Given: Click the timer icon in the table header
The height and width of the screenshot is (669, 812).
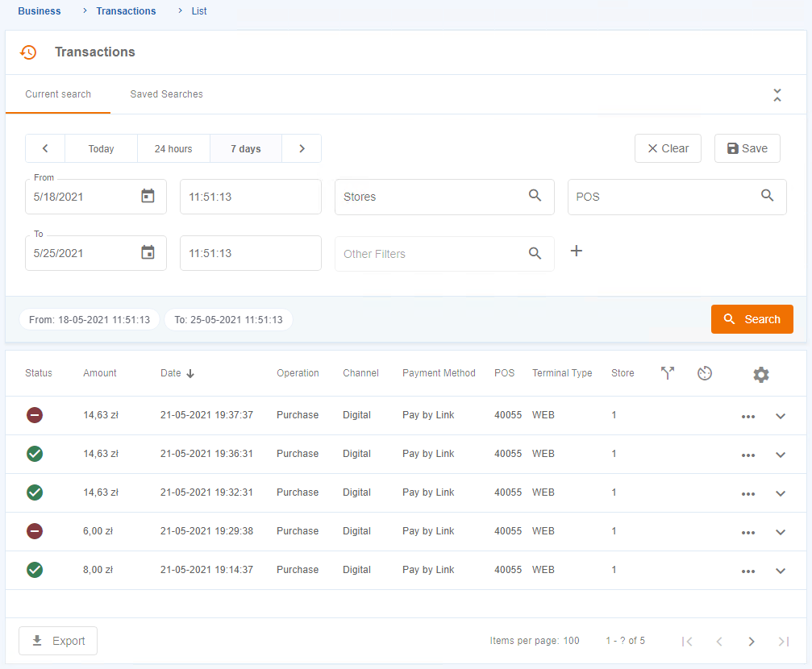Looking at the screenshot, I should point(704,373).
